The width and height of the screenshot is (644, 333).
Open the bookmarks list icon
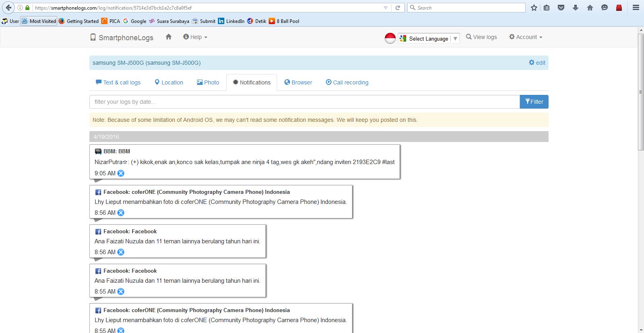pos(547,8)
